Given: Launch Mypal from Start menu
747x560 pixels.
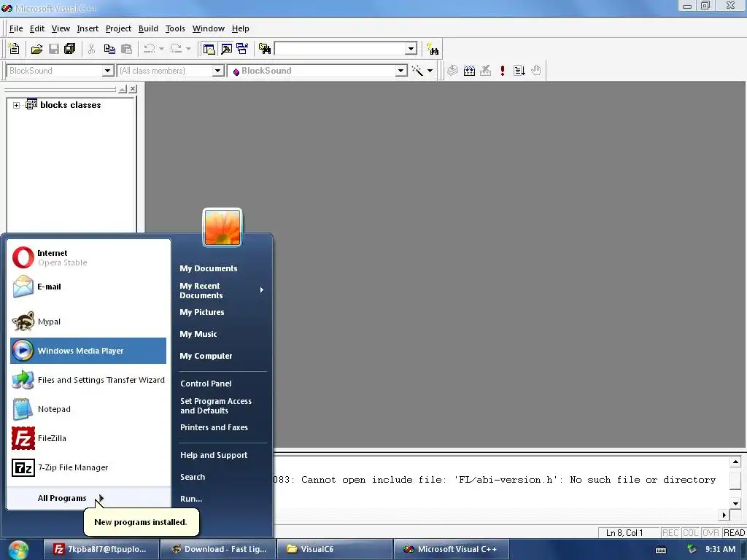Looking at the screenshot, I should 88,322.
